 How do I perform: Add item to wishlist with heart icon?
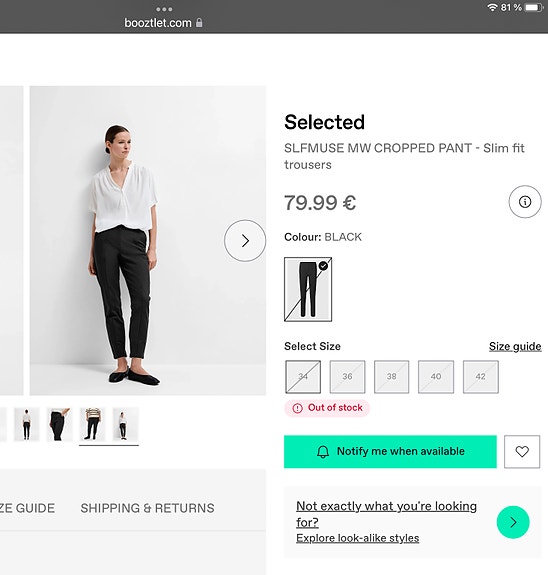522,451
